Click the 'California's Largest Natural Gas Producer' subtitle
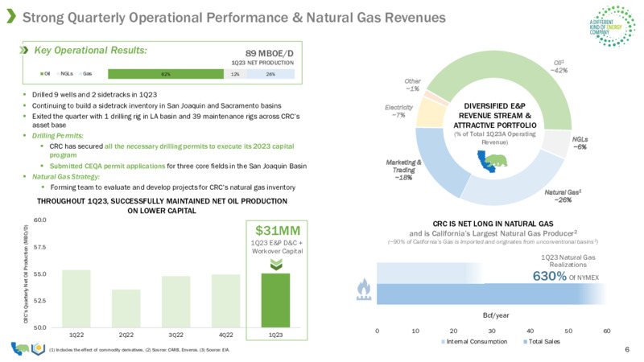Screen dimensions: 644x362 point(493,233)
